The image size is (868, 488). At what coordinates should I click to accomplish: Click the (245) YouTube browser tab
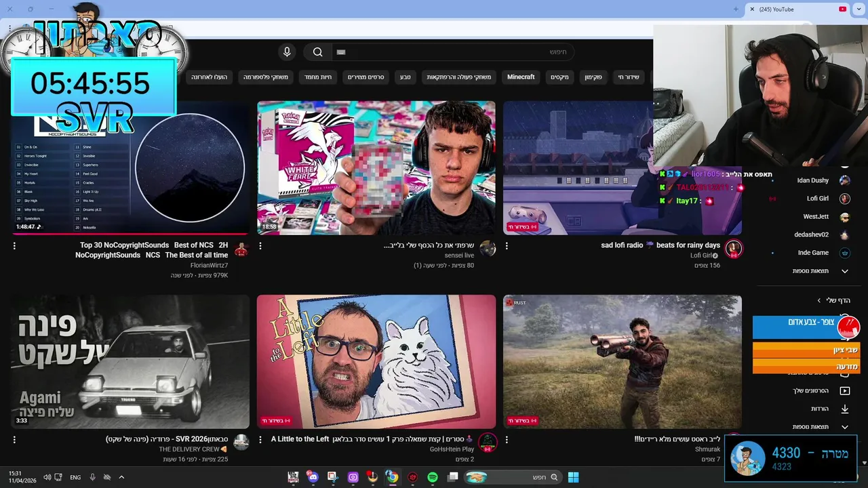point(798,9)
